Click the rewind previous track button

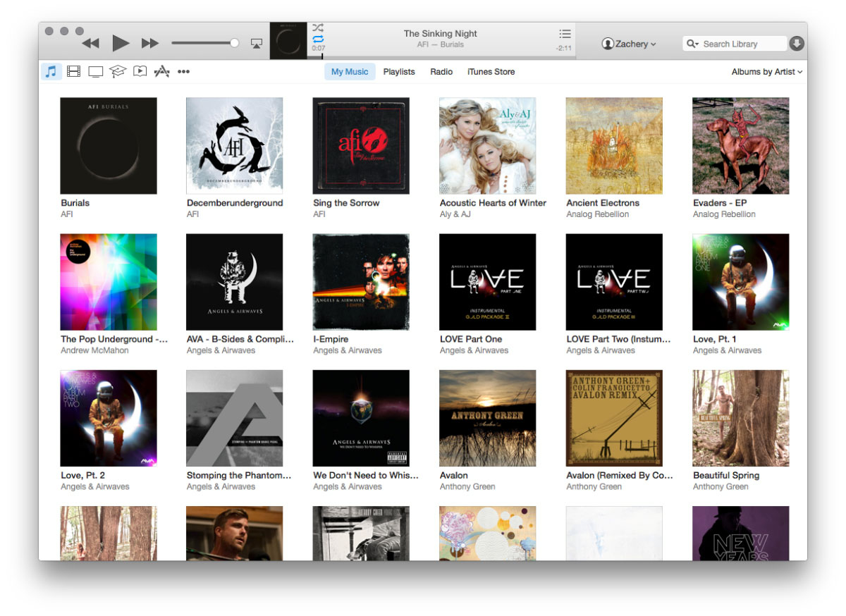tap(90, 44)
